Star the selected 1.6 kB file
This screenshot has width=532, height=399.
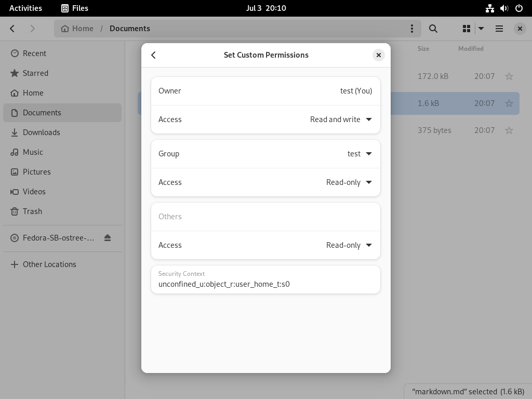click(509, 103)
